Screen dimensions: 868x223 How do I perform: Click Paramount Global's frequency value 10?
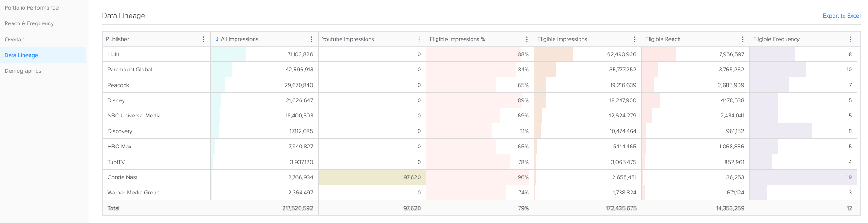click(x=849, y=70)
